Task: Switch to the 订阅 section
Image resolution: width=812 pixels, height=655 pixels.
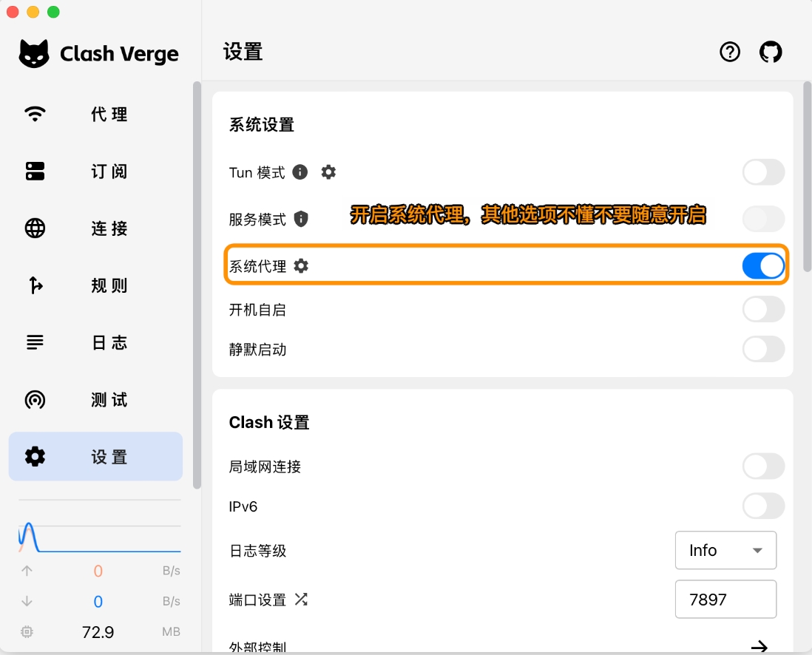Action: click(35, 172)
